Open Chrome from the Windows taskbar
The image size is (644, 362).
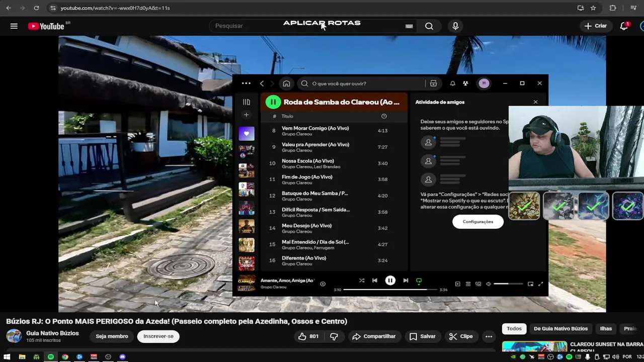pyautogui.click(x=65, y=357)
